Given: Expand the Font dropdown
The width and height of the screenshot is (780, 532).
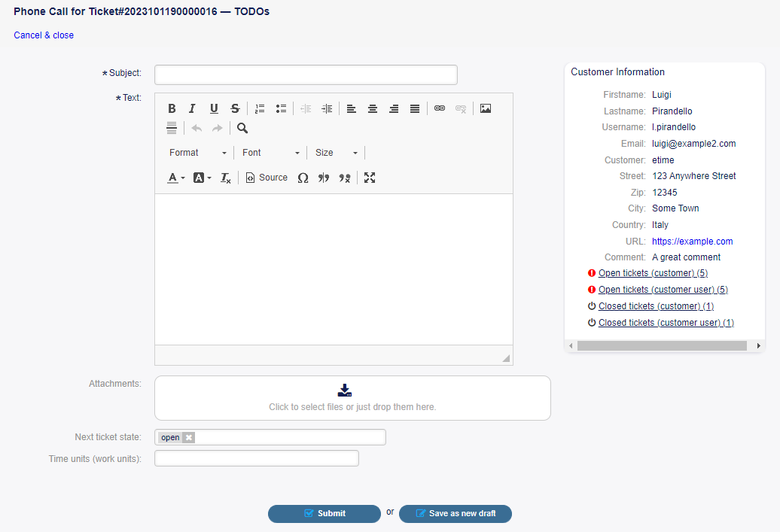Looking at the screenshot, I should (x=270, y=153).
